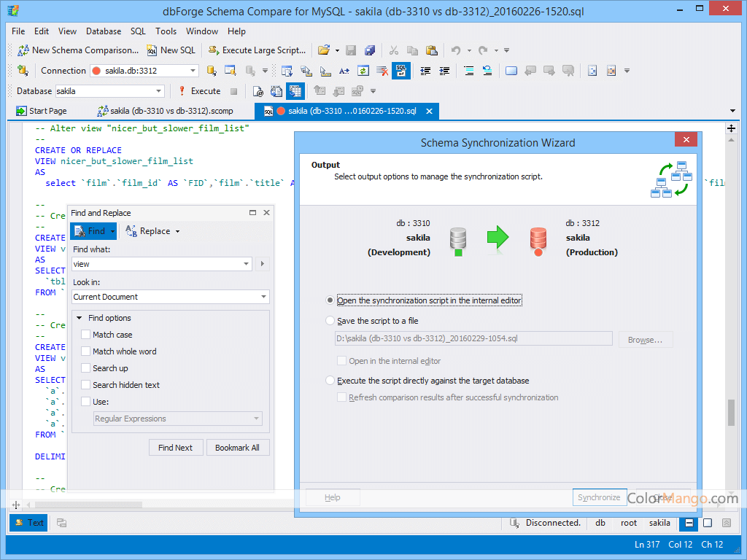Image resolution: width=747 pixels, height=560 pixels.
Task: Open the document tabs list arrow at right
Action: [732, 111]
